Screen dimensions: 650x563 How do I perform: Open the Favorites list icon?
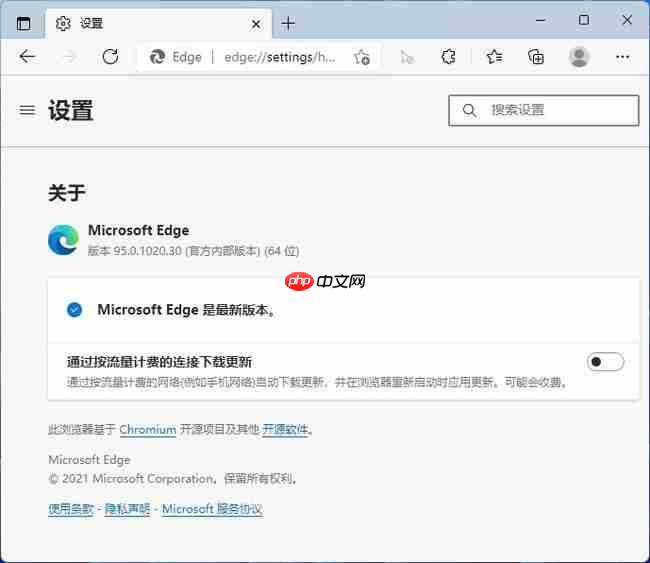pos(494,56)
